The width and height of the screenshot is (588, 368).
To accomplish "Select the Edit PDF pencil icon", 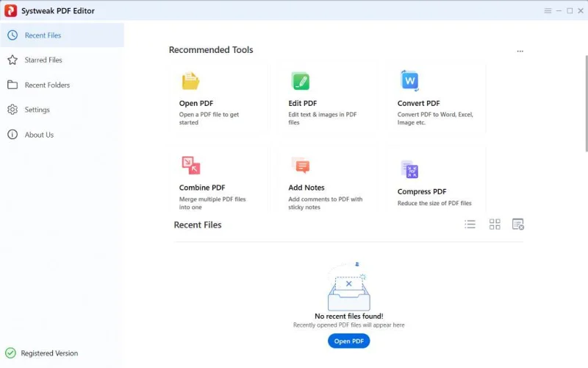I will pos(300,81).
